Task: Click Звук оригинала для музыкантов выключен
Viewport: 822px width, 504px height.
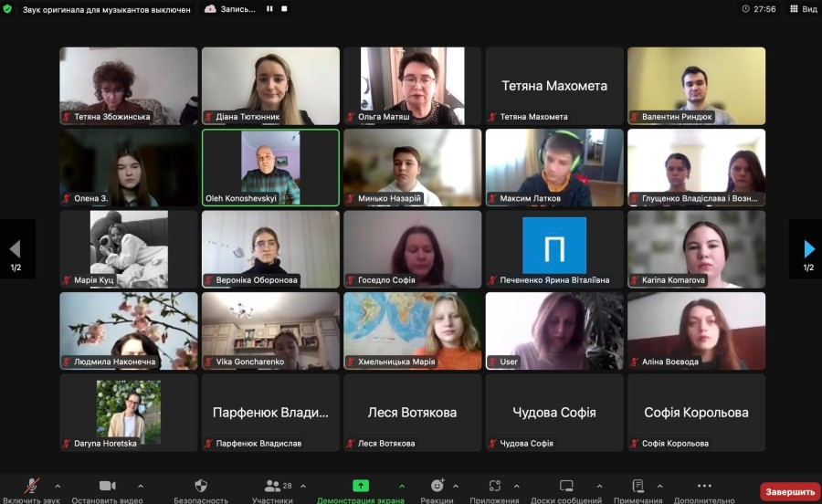Action: tap(107, 9)
